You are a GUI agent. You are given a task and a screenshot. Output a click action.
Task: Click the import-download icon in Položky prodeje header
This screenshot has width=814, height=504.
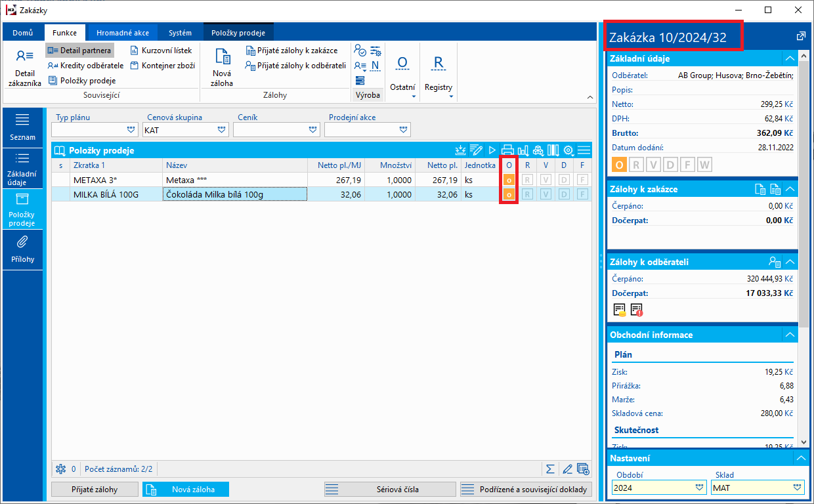click(x=461, y=150)
